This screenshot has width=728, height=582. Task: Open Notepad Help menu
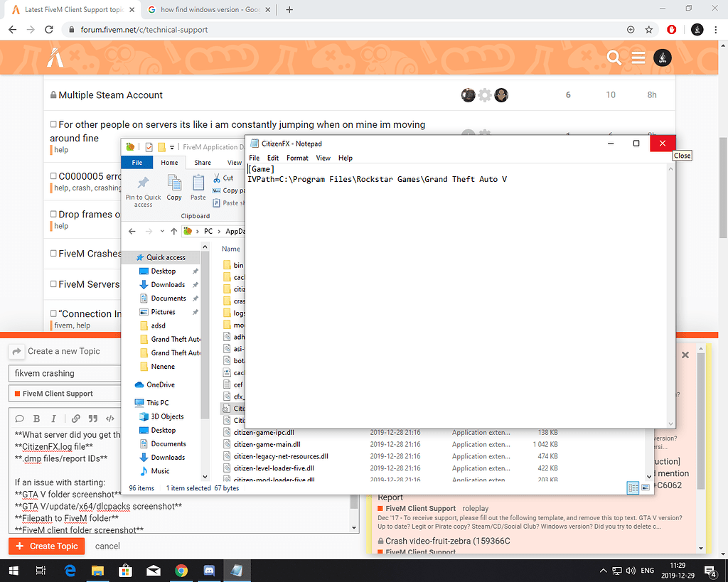[x=345, y=158]
